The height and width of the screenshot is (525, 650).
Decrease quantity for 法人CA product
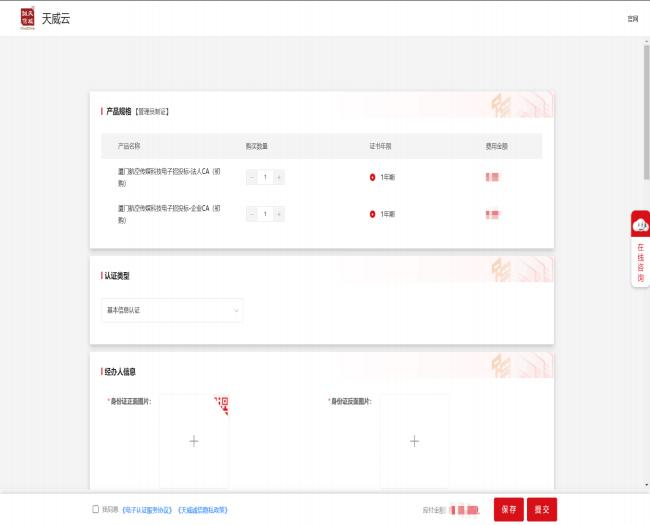coord(251,177)
